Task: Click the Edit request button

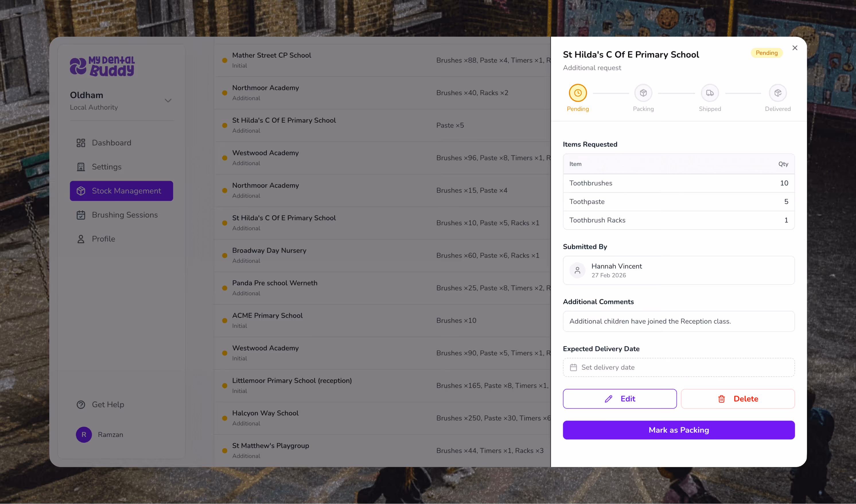Action: click(619, 399)
